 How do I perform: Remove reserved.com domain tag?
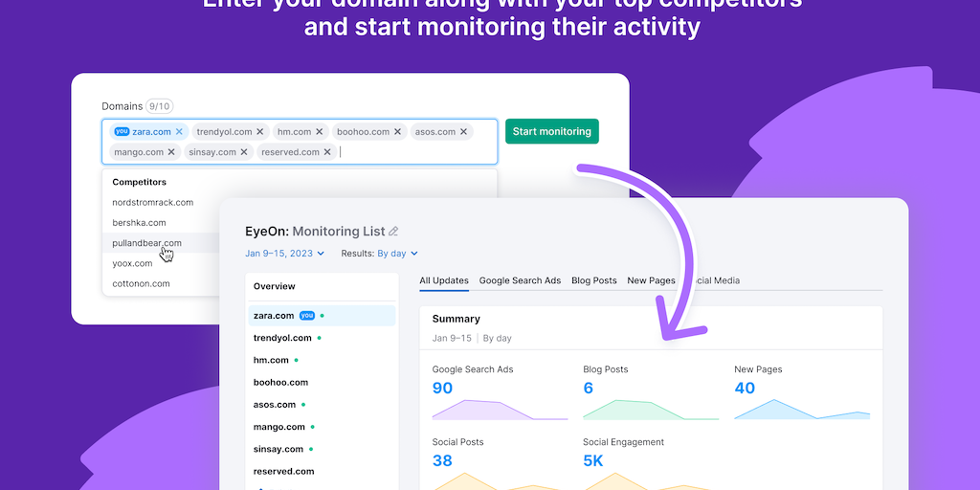pos(327,152)
